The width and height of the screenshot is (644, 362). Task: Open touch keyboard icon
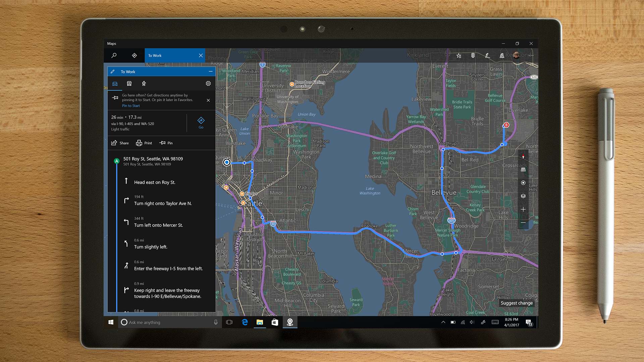tap(495, 322)
